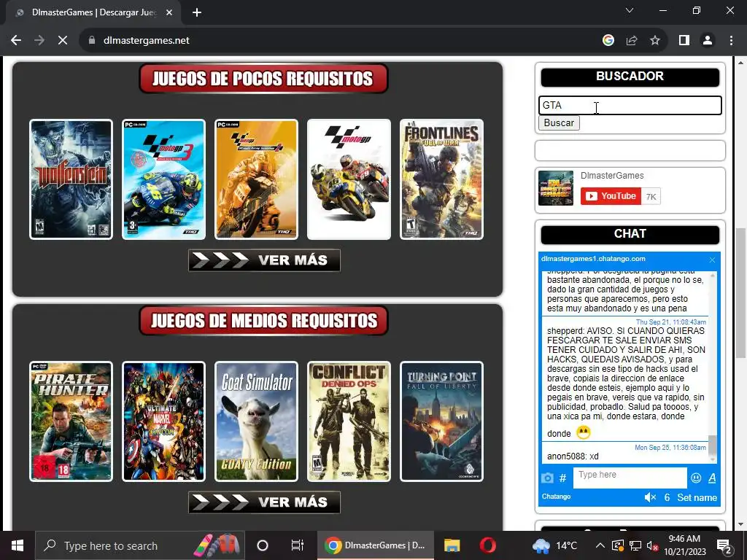Open Cortana circle on taskbar
Image resolution: width=747 pixels, height=560 pixels.
pyautogui.click(x=263, y=545)
